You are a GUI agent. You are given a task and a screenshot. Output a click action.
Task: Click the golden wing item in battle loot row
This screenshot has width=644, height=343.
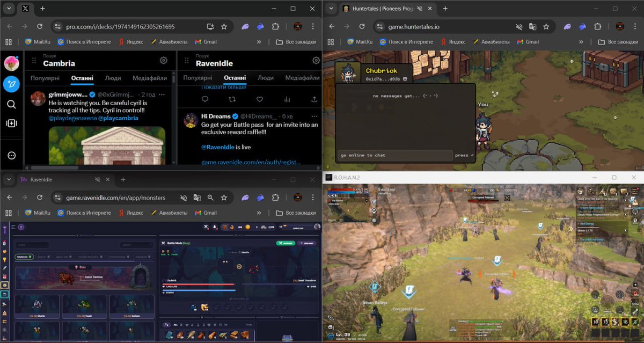[205, 308]
